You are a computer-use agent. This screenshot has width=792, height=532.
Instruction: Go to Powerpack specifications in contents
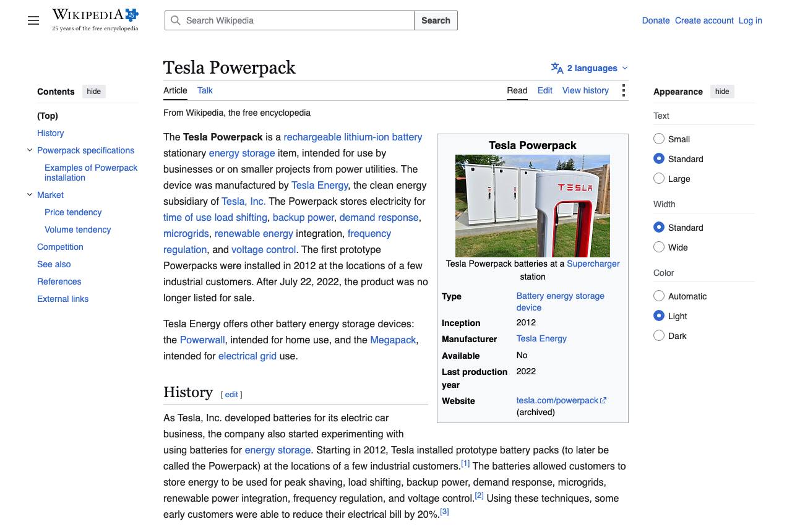click(85, 150)
